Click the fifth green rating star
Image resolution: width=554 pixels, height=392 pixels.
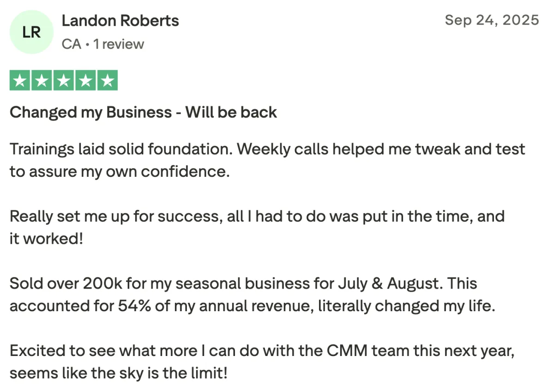pyautogui.click(x=107, y=81)
